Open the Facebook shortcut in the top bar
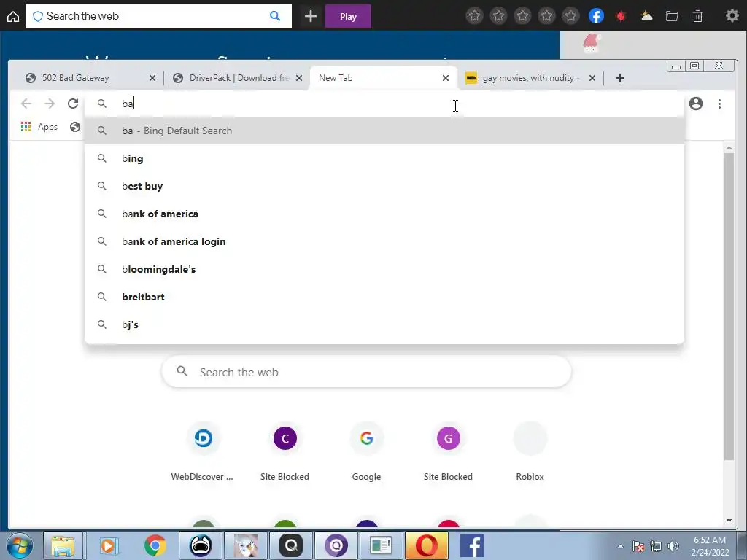Screen dimensions: 747x560 596,16
